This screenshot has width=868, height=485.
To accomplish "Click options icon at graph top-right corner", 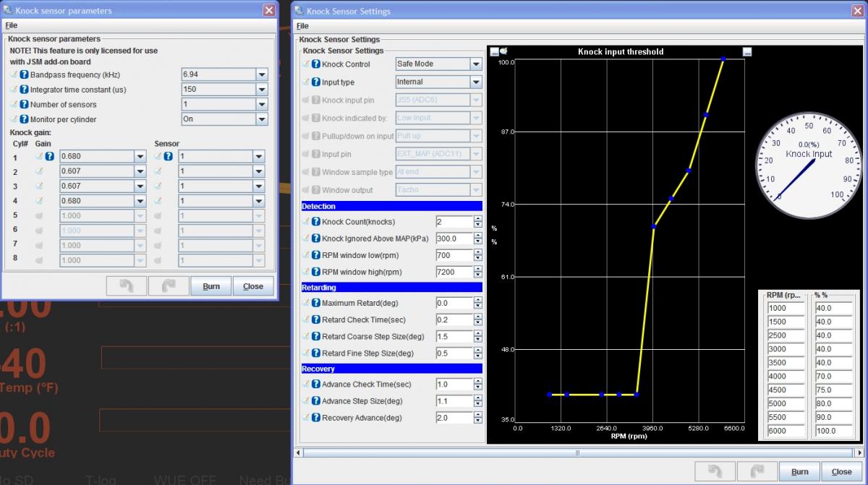I will 747,52.
